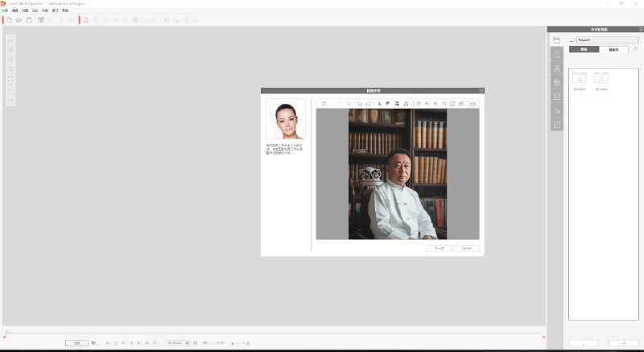Click the folder icon atop content manager

click(556, 39)
